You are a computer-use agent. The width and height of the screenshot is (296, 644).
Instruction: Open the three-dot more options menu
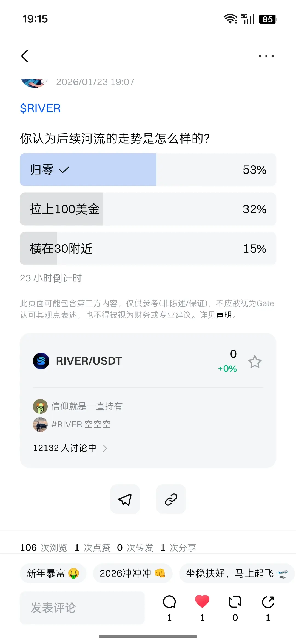pos(266,56)
